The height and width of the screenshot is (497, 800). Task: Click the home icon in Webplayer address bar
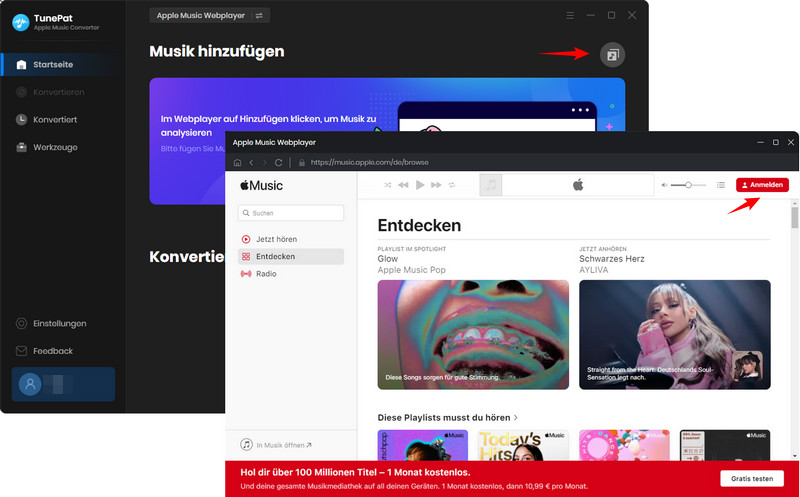(237, 163)
